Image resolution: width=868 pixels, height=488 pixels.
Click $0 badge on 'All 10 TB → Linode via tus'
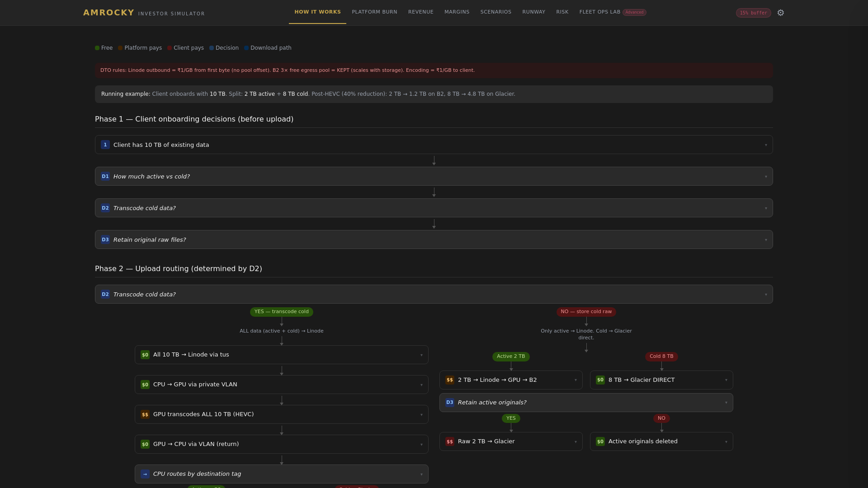[x=145, y=355]
